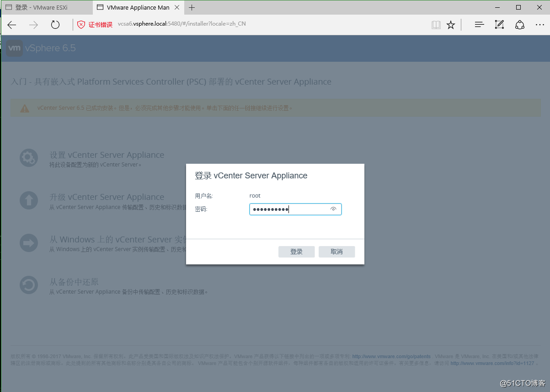Click the 密码: label

pyautogui.click(x=201, y=209)
